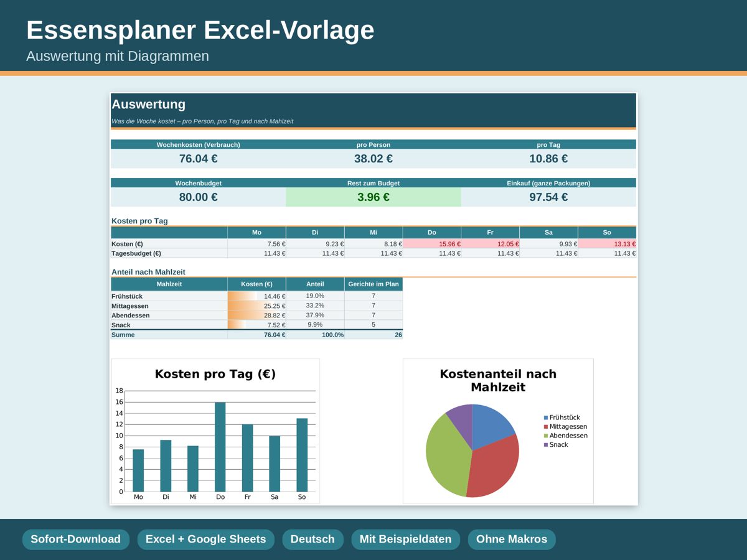Select the red Do cost cell 15.96 €
Image resolution: width=747 pixels, height=560 pixels.
coord(432,244)
